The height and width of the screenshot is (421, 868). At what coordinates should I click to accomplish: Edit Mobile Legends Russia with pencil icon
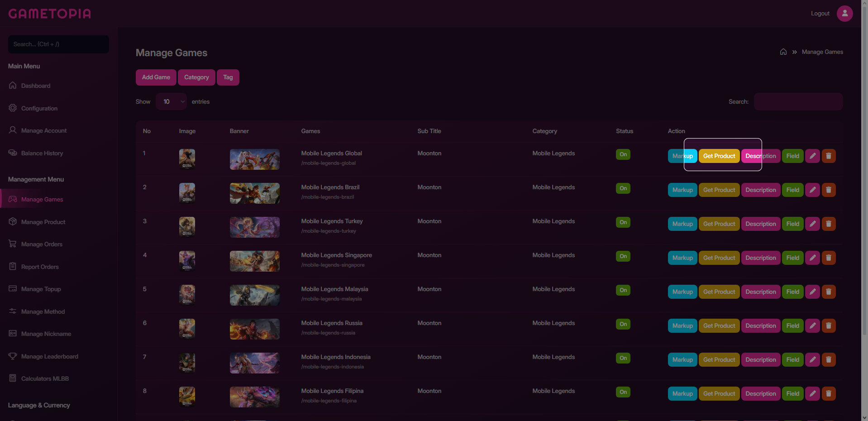coord(812,325)
